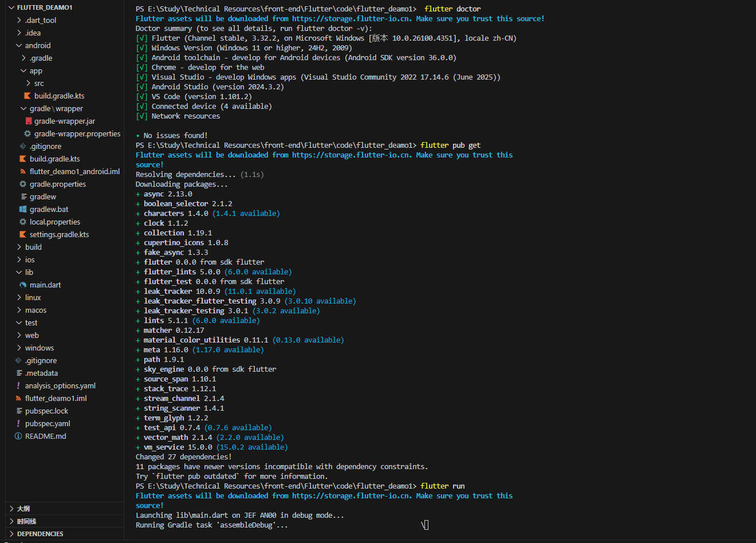Click the 'No issues found!' terminal line
This screenshot has height=543, width=756.
(x=172, y=135)
